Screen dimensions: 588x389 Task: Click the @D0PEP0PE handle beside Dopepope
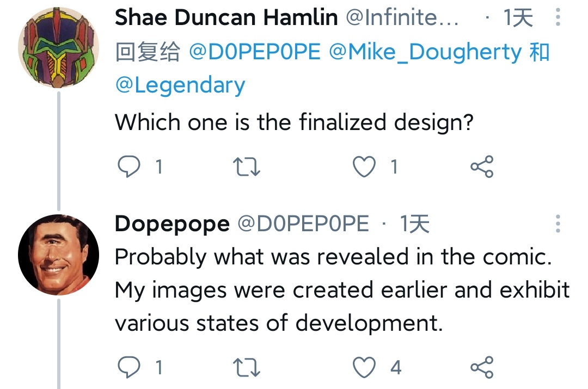point(303,224)
